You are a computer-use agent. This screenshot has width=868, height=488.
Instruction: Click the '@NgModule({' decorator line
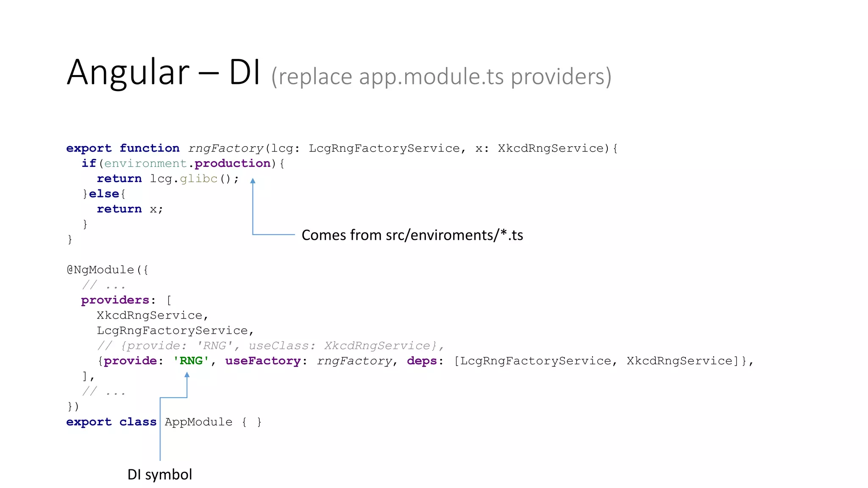[107, 270]
